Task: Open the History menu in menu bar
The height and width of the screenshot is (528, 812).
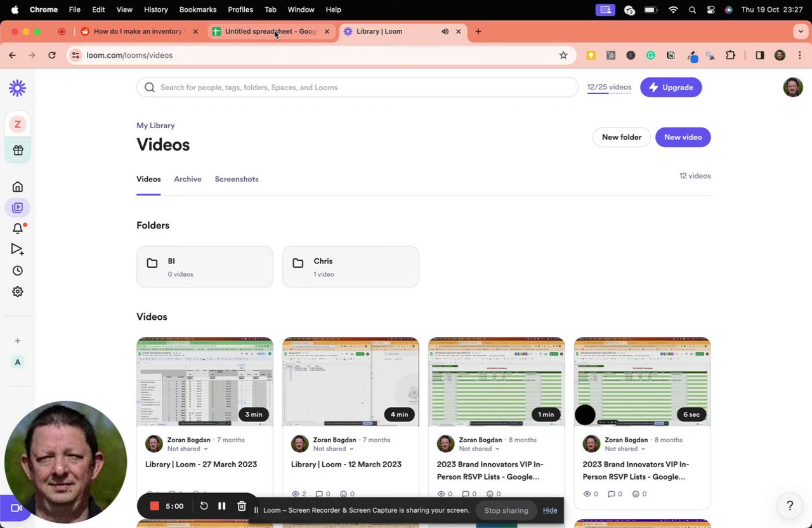Action: click(x=155, y=10)
